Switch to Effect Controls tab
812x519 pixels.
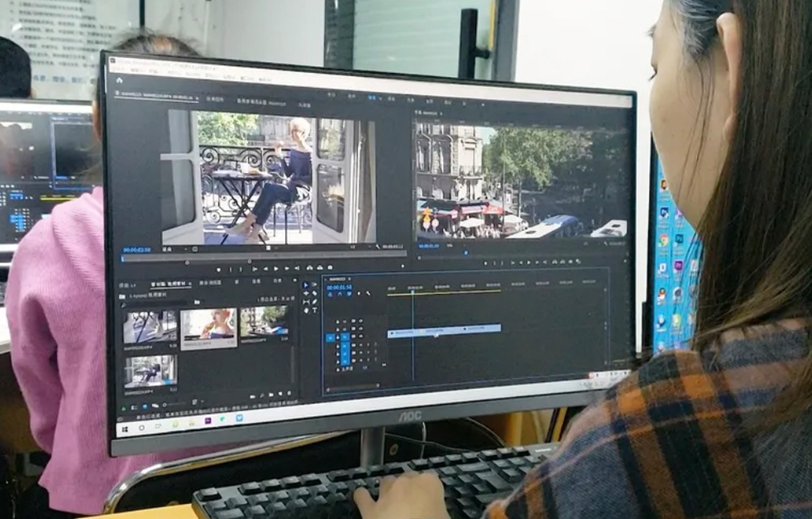[215, 99]
